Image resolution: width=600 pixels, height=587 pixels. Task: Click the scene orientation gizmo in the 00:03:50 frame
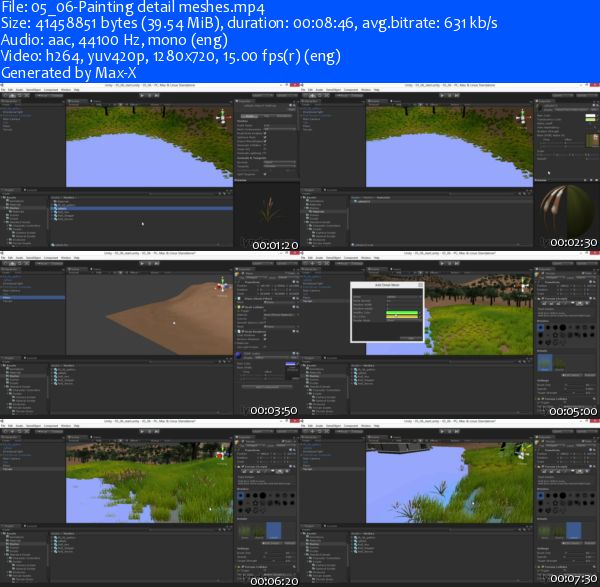[223, 285]
